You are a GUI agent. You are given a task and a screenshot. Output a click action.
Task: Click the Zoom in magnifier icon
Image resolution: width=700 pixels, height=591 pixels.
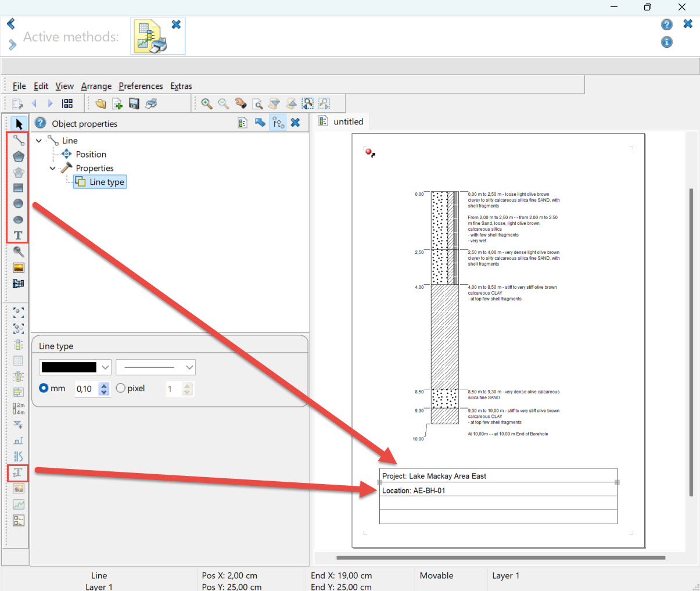[x=206, y=103]
